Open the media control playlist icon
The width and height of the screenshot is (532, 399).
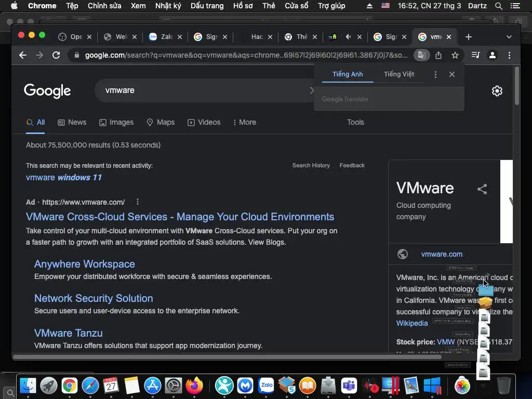click(476, 55)
